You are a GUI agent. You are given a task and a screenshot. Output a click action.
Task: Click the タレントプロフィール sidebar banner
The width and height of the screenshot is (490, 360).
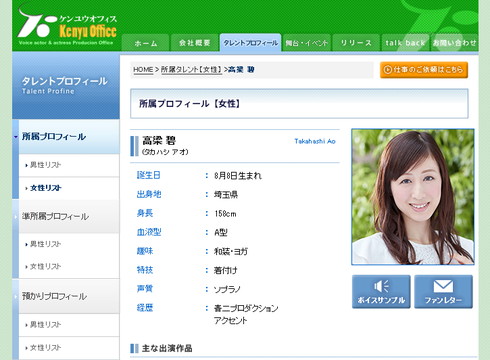tap(66, 85)
